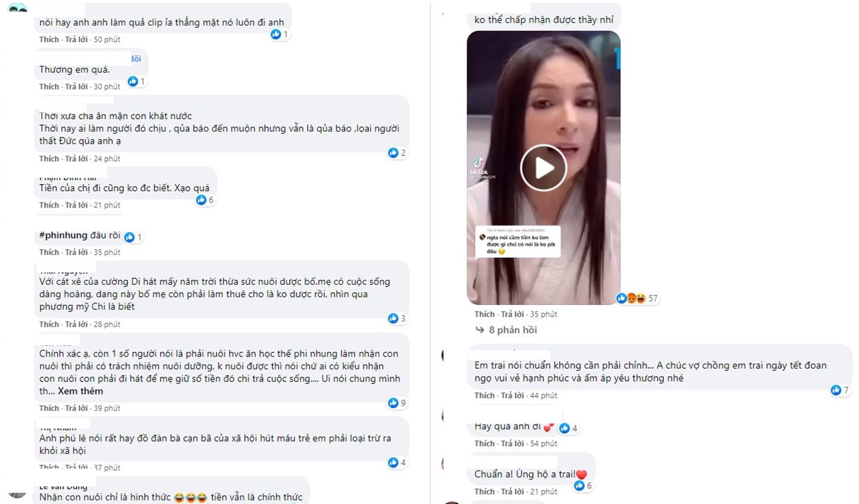
Task: Click Trả lời under 'Chuẩn a! Ủng hộ a trai' comment
Action: click(x=512, y=492)
